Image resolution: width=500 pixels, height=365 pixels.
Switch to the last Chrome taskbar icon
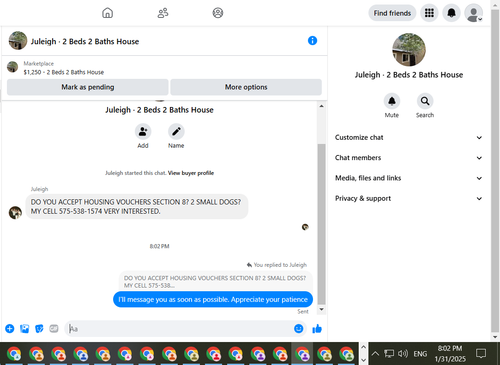coord(347,354)
